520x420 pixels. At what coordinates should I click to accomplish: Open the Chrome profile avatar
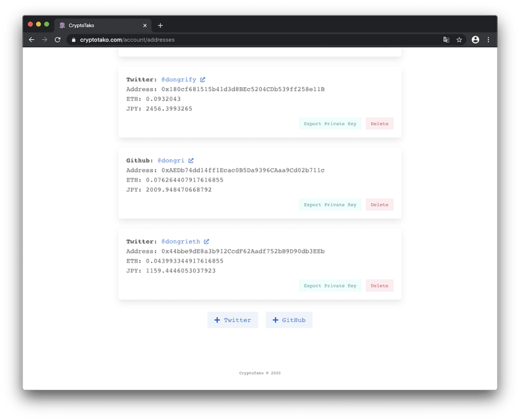[x=475, y=40]
